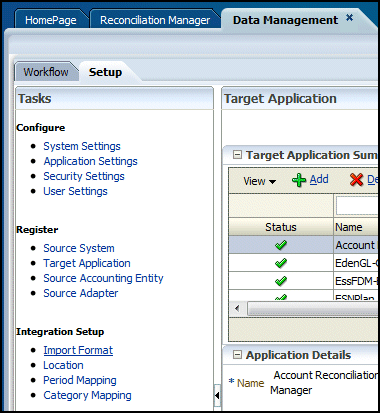Close the Data Management tab
The image size is (380, 413).
[349, 17]
